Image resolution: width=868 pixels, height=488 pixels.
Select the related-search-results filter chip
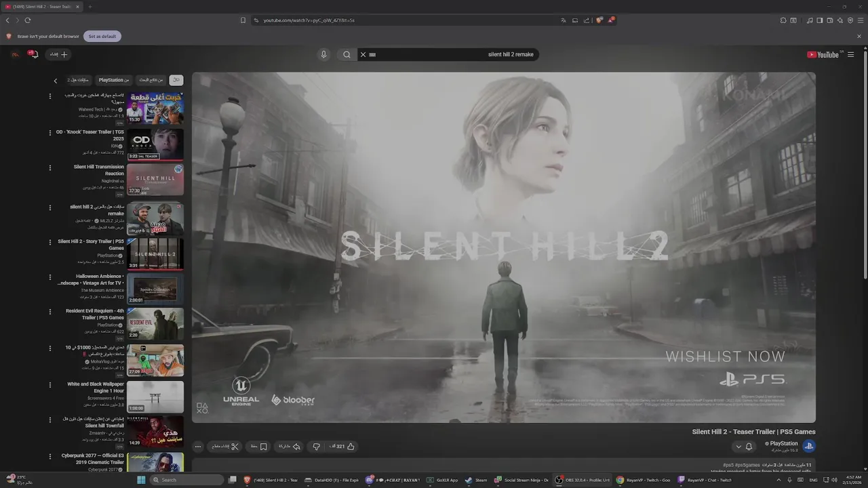tap(151, 80)
